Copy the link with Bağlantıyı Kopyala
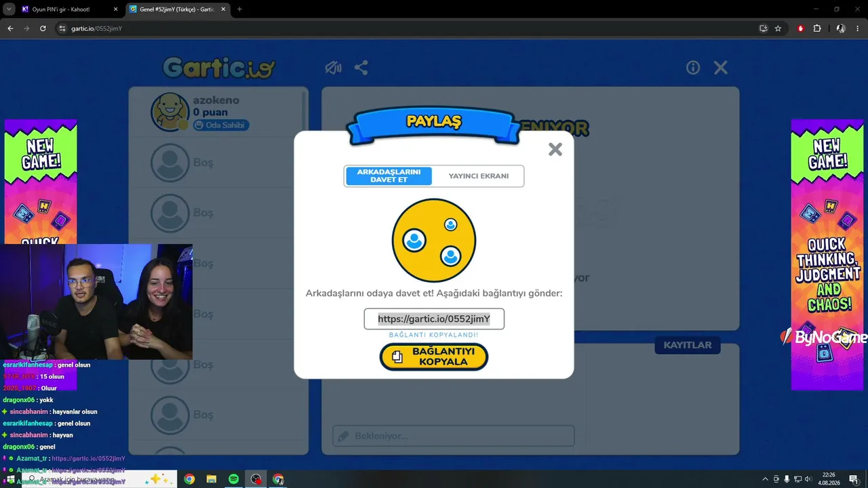The image size is (868, 488). tap(434, 357)
